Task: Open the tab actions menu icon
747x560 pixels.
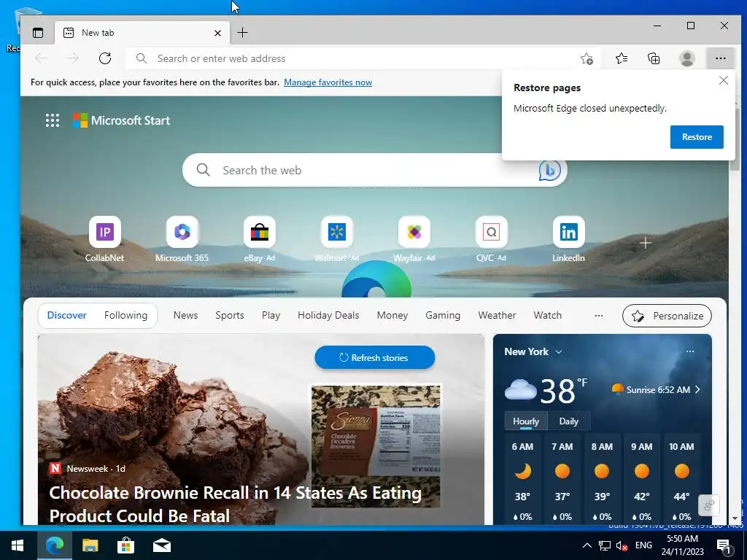Action: pyautogui.click(x=38, y=33)
